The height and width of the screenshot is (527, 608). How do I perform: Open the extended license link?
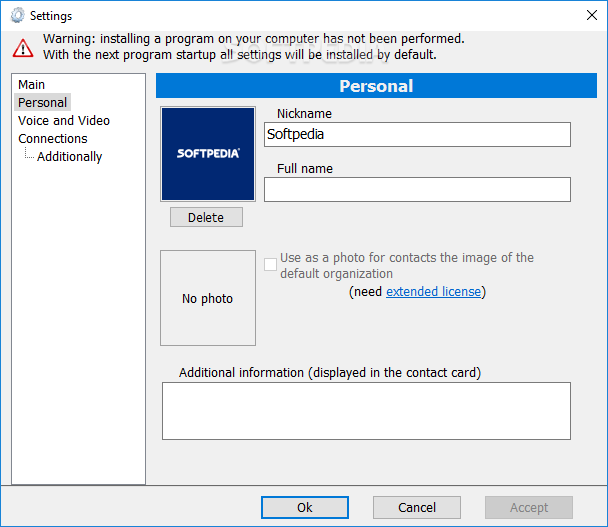[x=434, y=292]
